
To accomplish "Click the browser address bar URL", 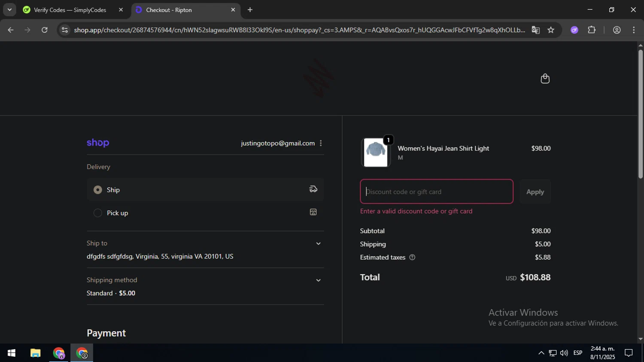I will (299, 30).
